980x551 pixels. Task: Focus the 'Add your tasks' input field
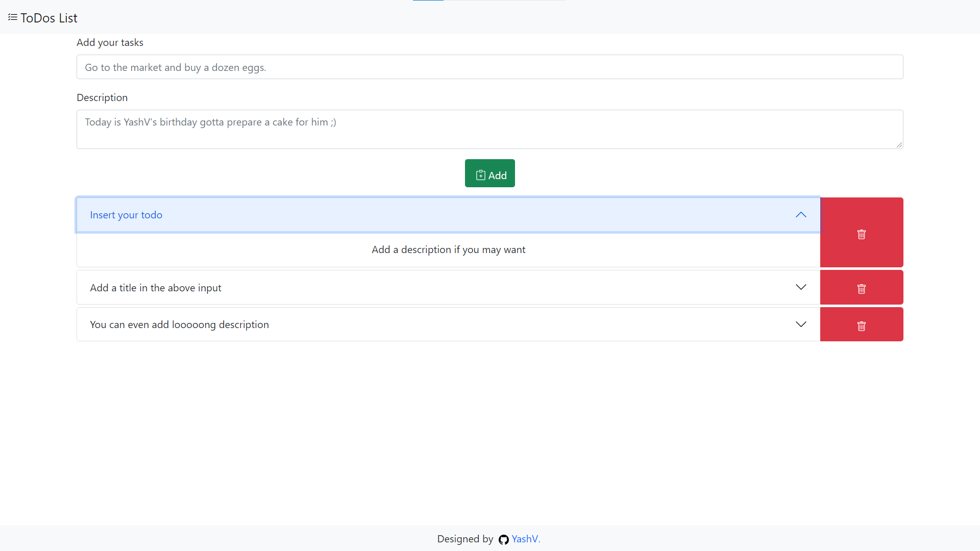coord(489,67)
